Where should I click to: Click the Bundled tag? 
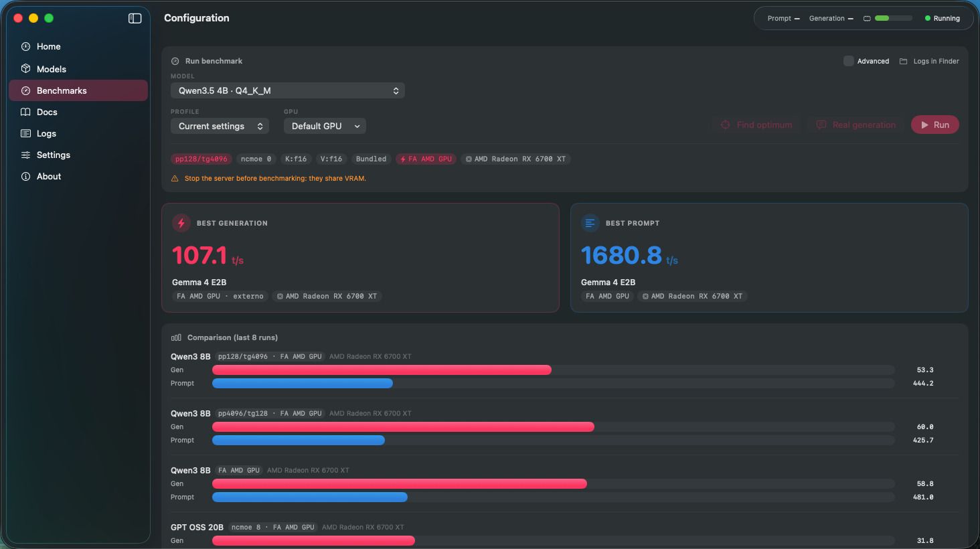[x=371, y=159]
